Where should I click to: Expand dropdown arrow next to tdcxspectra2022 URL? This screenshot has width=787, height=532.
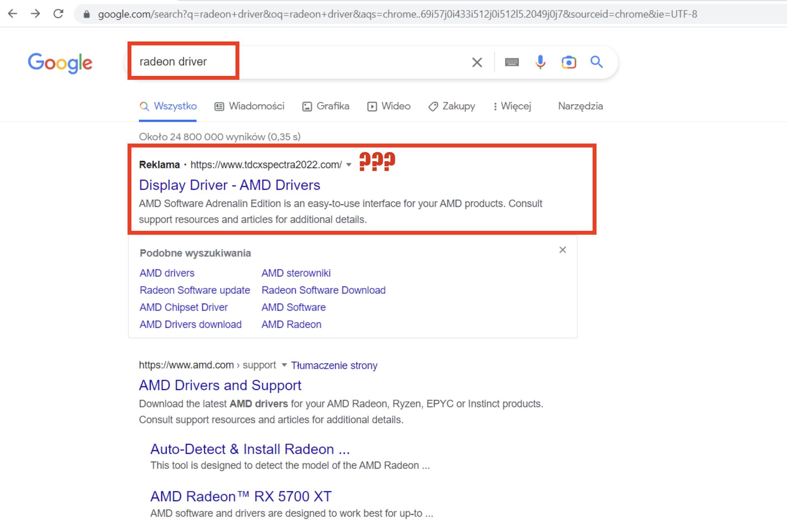coord(349,165)
